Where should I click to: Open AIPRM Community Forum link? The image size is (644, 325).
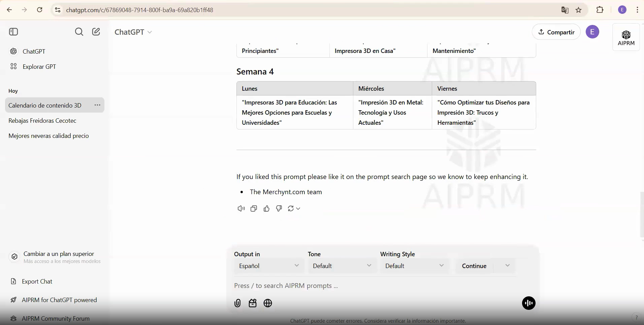56,318
